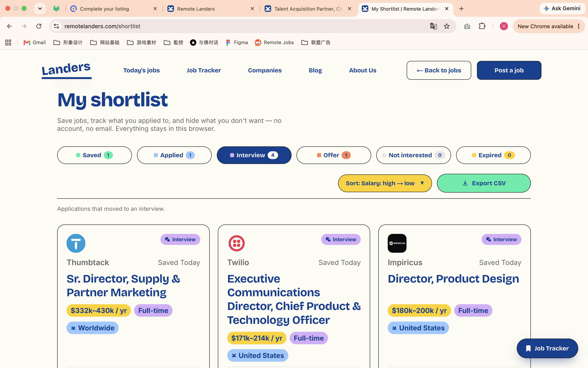
Task: Open the Chrome three-dot menu
Action: [x=579, y=26]
